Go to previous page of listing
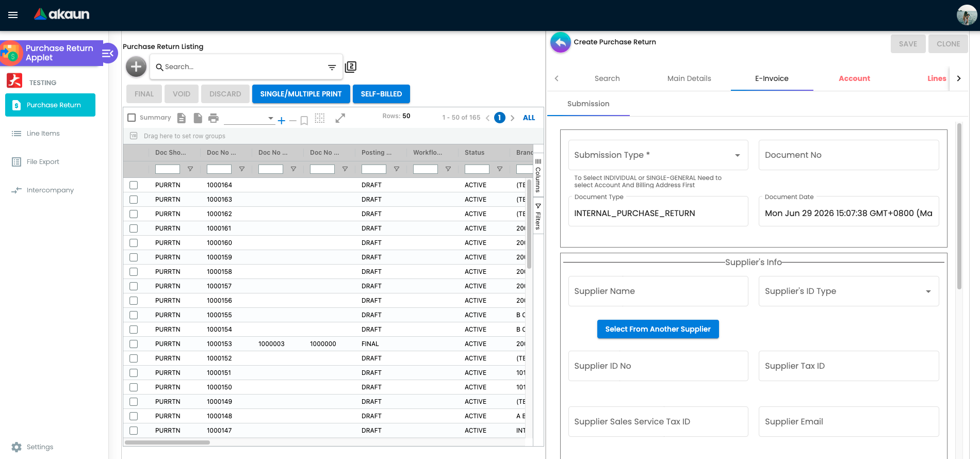The image size is (980, 459). point(487,118)
